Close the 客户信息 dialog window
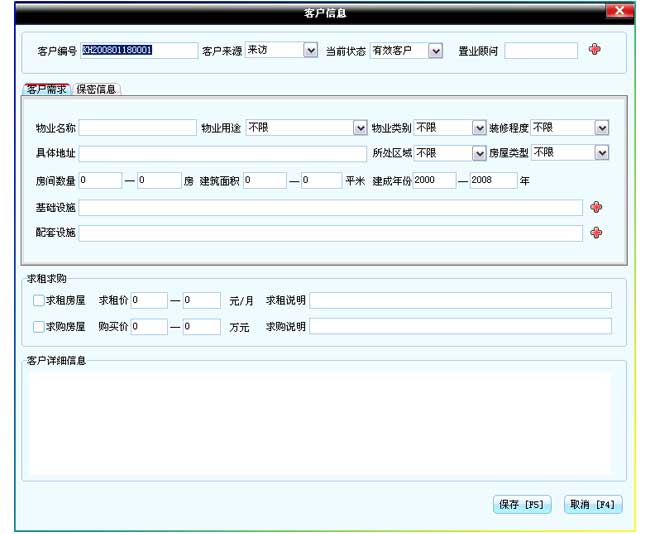The height and width of the screenshot is (534, 650). point(620,11)
